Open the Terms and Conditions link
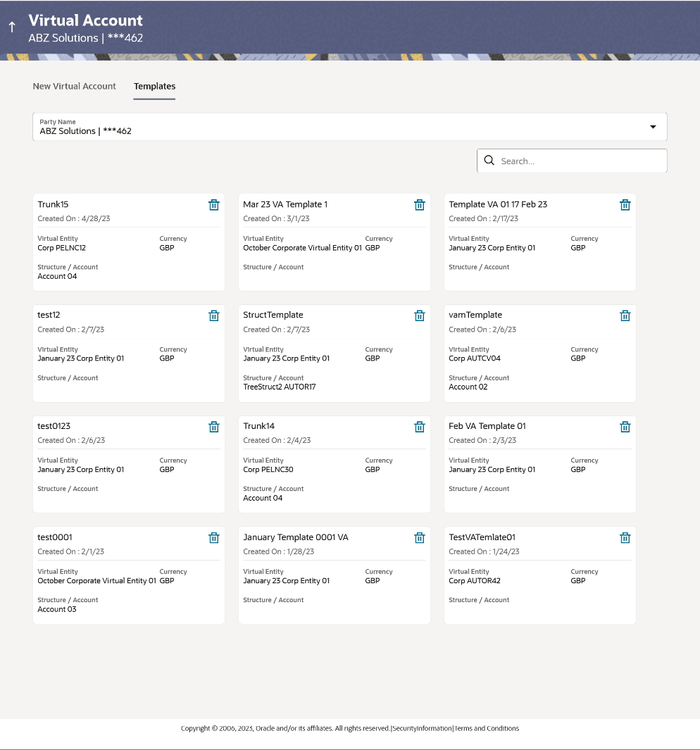This screenshot has width=700, height=750. pyautogui.click(x=486, y=728)
